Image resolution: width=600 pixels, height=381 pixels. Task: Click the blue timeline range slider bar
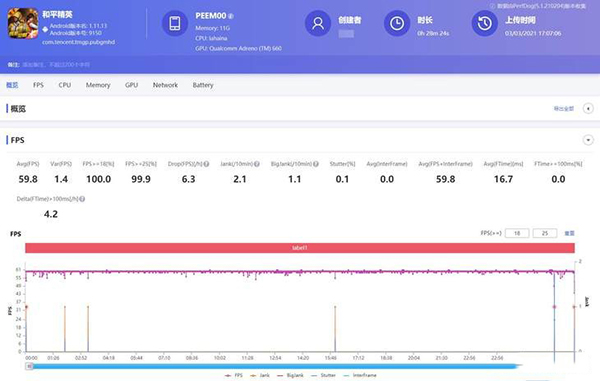(274, 366)
